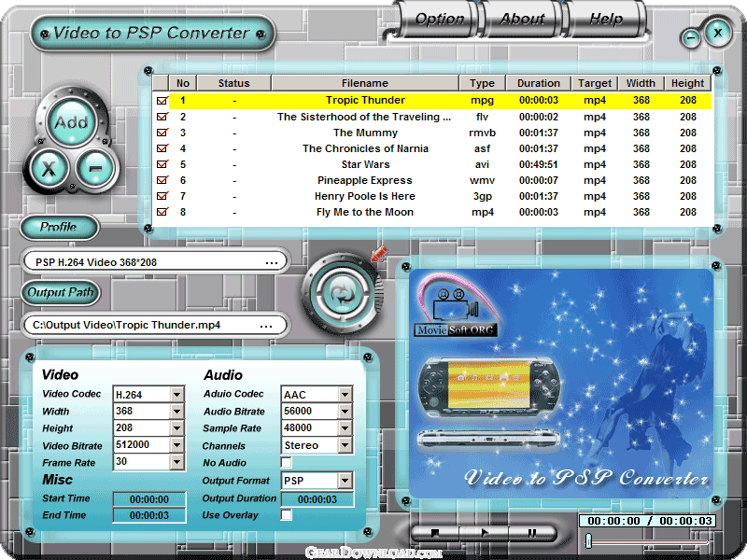Viewport: 747px width, 560px height.
Task: Close the converter with the round X button
Action: click(717, 33)
